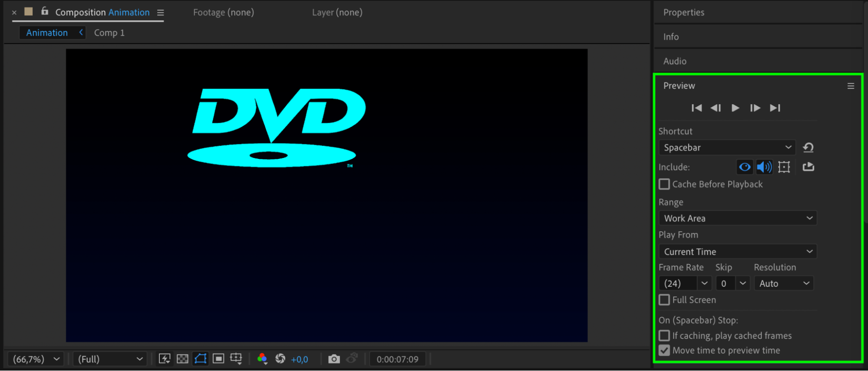868x371 pixels.
Task: Click the Show Snapshot icon
Action: [x=352, y=358]
